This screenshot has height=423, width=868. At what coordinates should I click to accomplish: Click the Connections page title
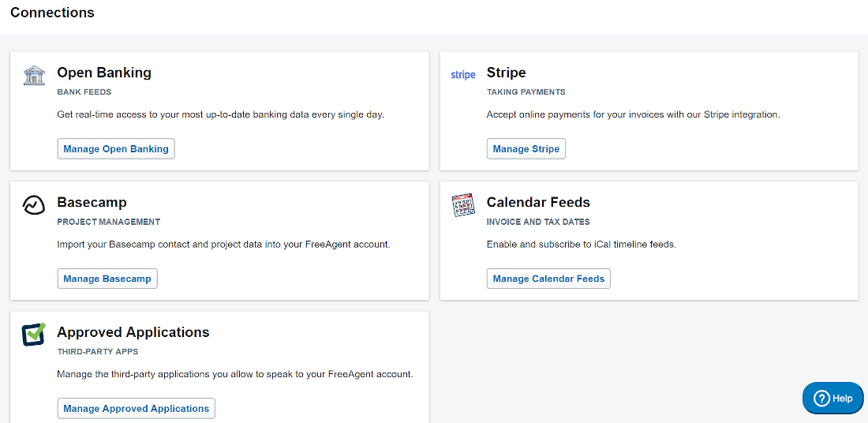pyautogui.click(x=53, y=12)
